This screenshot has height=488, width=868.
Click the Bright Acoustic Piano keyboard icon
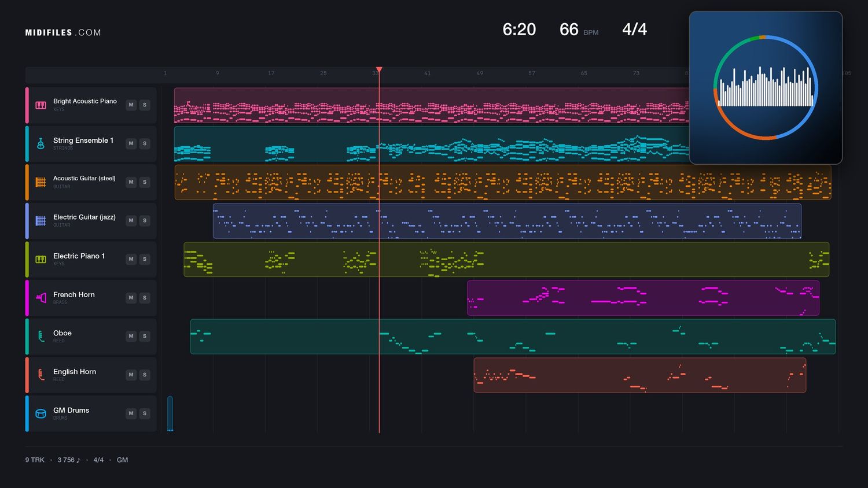[x=41, y=105]
